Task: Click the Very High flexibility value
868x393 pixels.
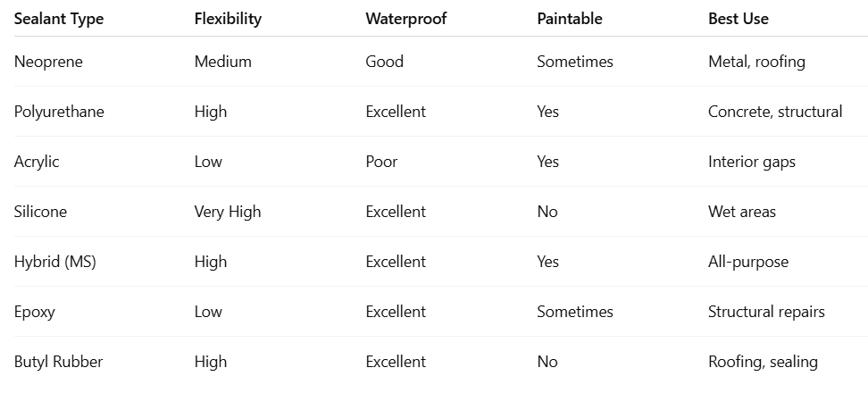Action: pos(228,212)
